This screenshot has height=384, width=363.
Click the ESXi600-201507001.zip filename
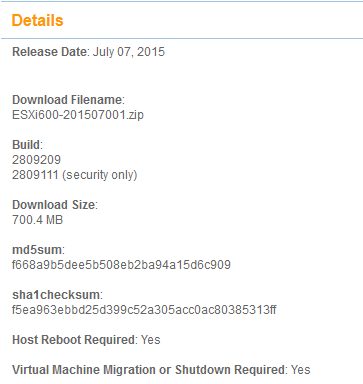[x=78, y=115]
